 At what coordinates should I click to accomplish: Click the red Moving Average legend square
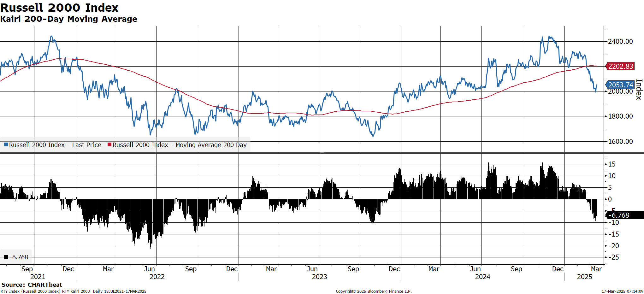109,145
